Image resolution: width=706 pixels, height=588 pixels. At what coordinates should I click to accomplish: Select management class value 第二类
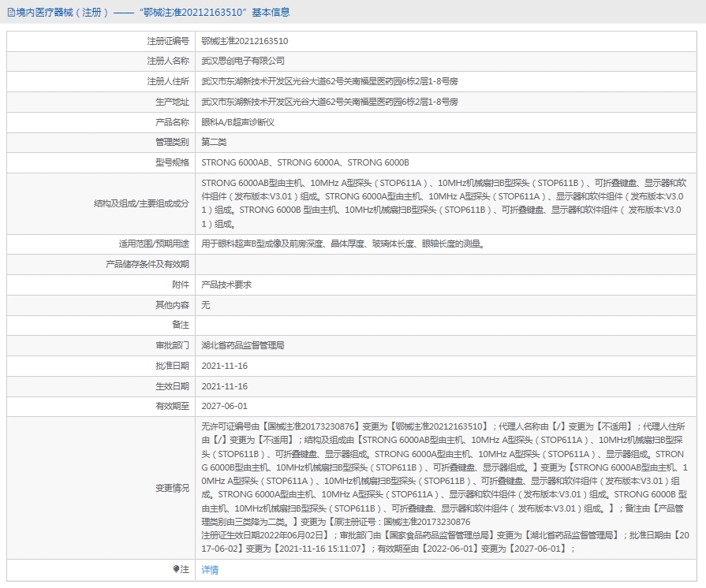pos(214,142)
